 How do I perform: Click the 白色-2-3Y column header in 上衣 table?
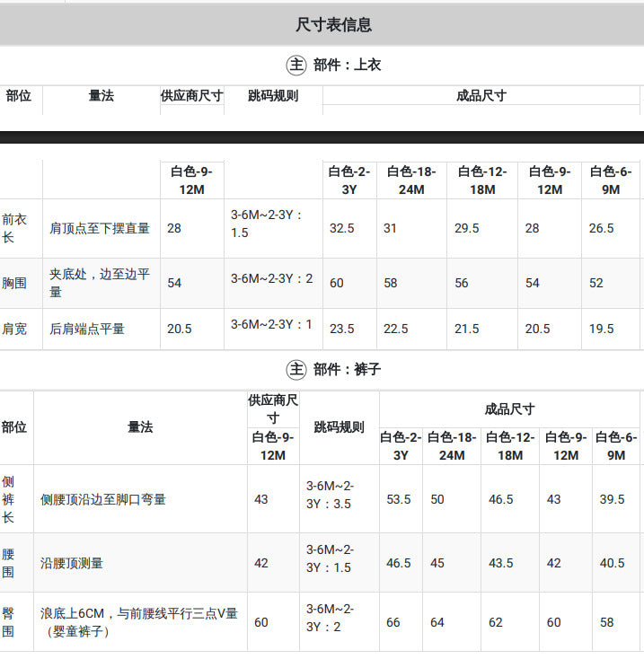click(x=349, y=180)
